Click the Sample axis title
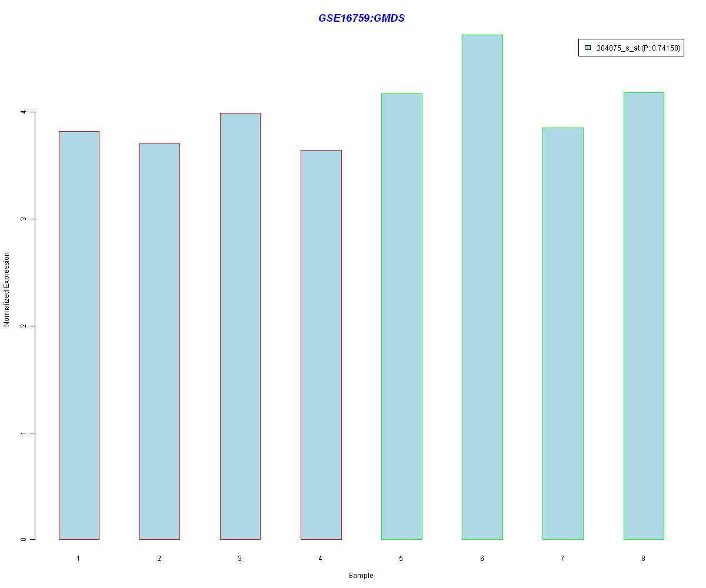The width and height of the screenshot is (706, 588). coord(361,576)
